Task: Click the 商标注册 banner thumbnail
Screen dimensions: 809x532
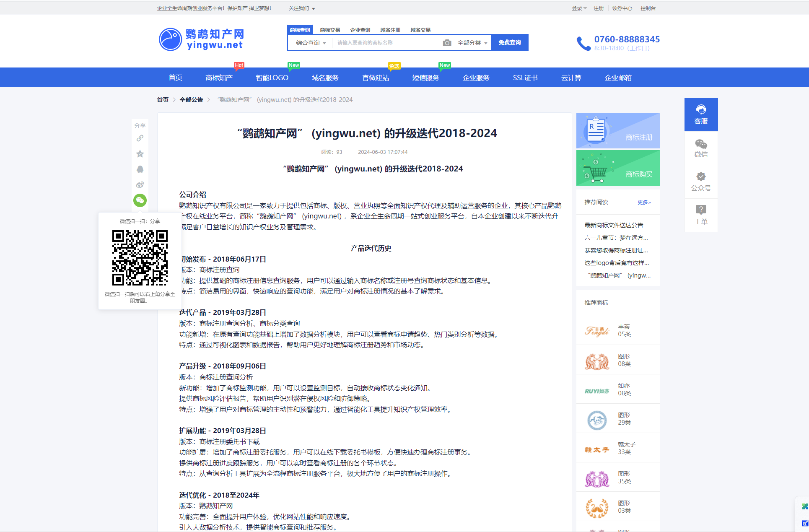Action: pos(618,130)
